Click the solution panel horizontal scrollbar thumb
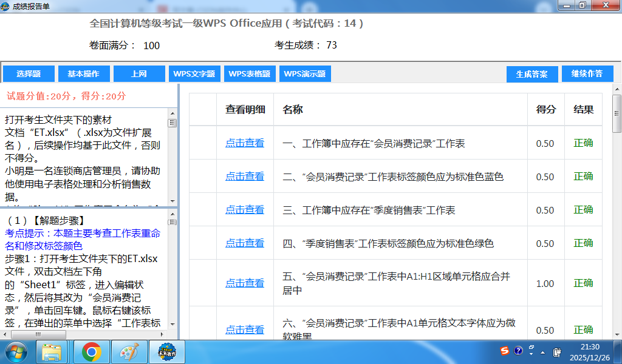Screen dimensions: 622x364 [38, 334]
